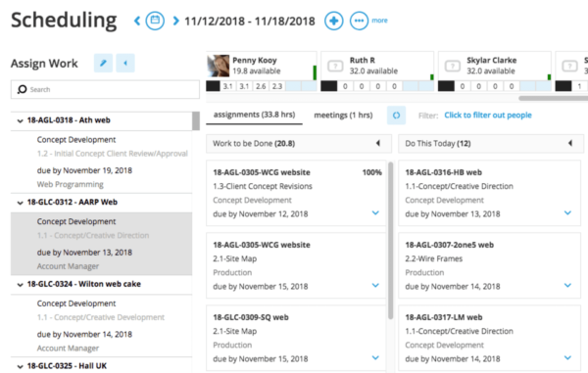Screen dimensions: 588x373
Task: Collapse the Do This Today column
Action: click(570, 143)
